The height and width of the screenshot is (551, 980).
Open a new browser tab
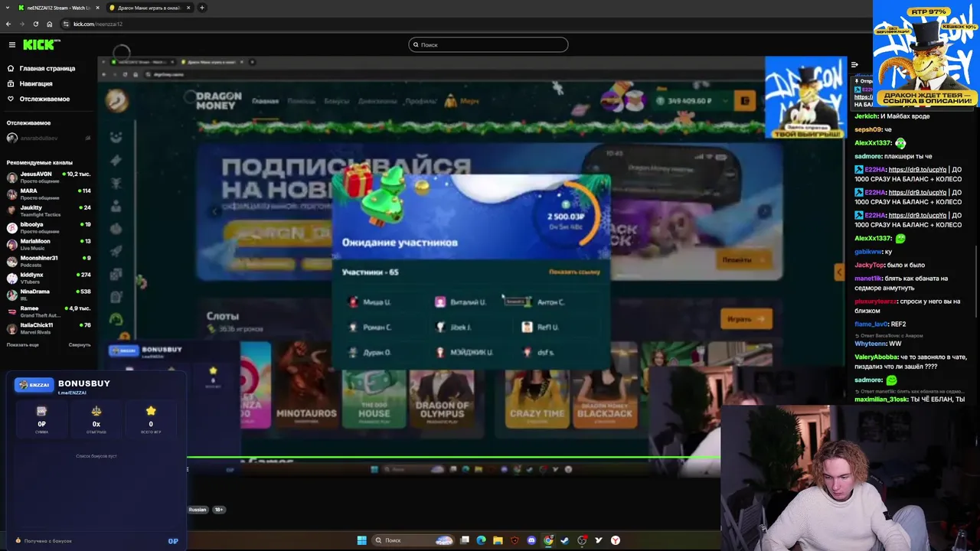coord(202,8)
